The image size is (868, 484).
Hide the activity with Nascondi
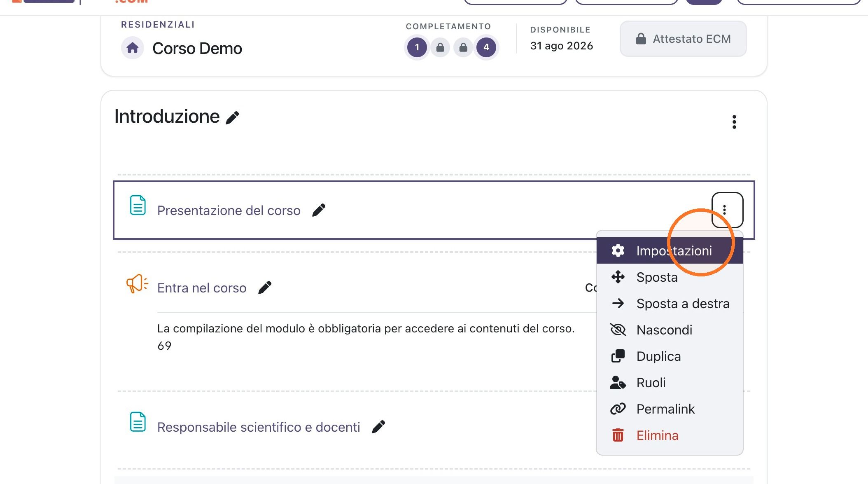tap(670, 330)
